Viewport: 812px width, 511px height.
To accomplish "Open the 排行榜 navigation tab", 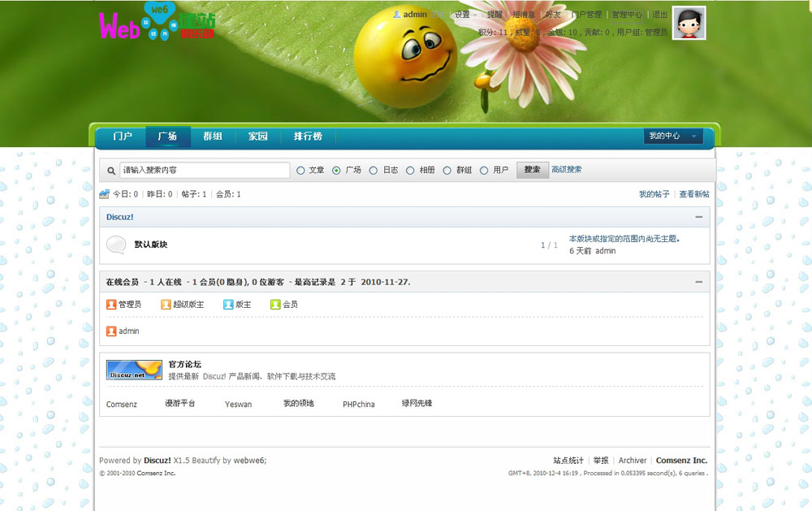I will point(308,136).
